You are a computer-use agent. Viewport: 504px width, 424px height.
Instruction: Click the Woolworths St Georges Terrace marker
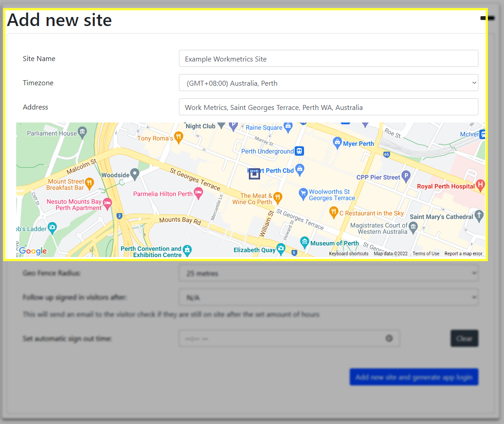303,194
